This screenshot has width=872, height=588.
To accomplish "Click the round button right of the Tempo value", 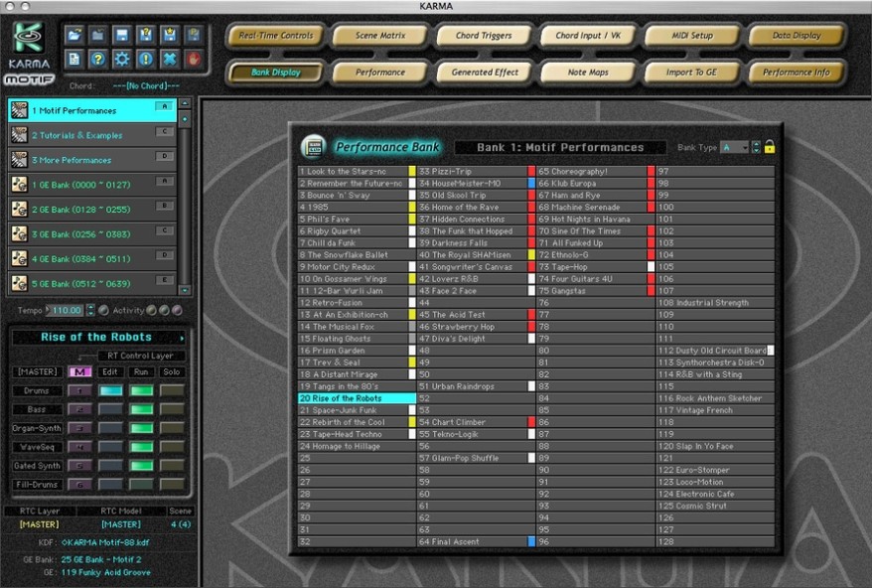I will 103,311.
